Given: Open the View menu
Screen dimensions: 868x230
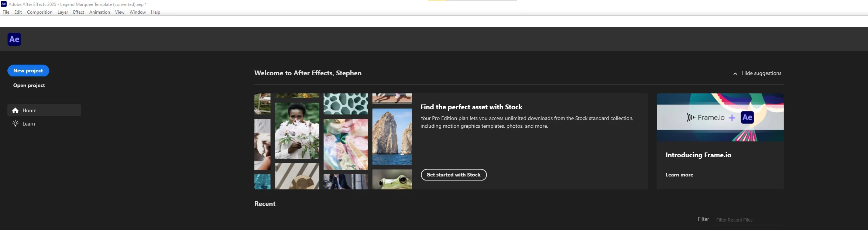Looking at the screenshot, I should [x=120, y=12].
